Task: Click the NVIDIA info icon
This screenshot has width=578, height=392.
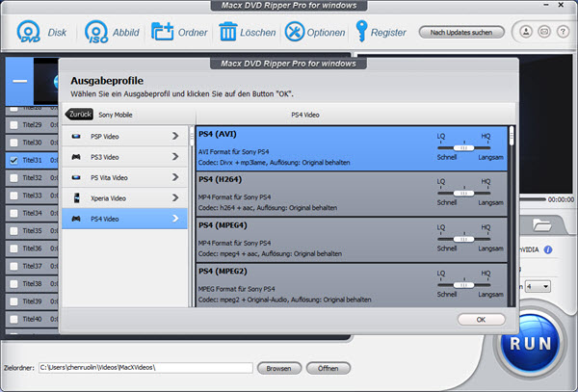Action: coord(548,249)
